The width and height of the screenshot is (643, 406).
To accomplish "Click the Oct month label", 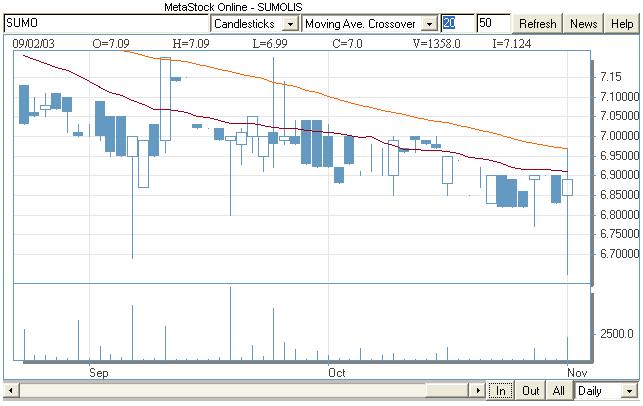I will click(337, 373).
